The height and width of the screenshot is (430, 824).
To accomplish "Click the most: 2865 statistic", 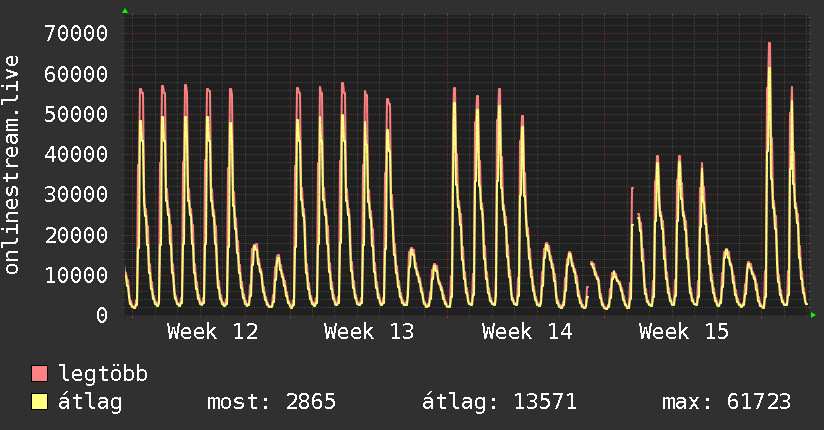I will pyautogui.click(x=271, y=402).
